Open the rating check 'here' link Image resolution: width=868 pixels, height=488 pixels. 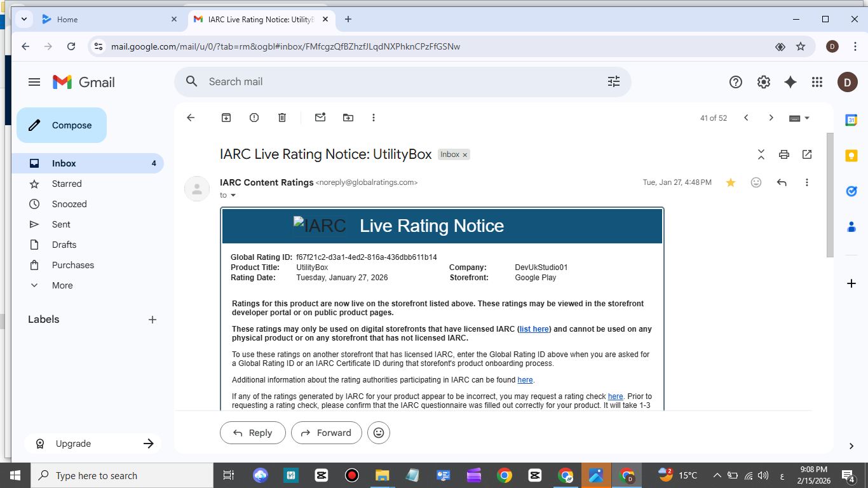pyautogui.click(x=616, y=396)
